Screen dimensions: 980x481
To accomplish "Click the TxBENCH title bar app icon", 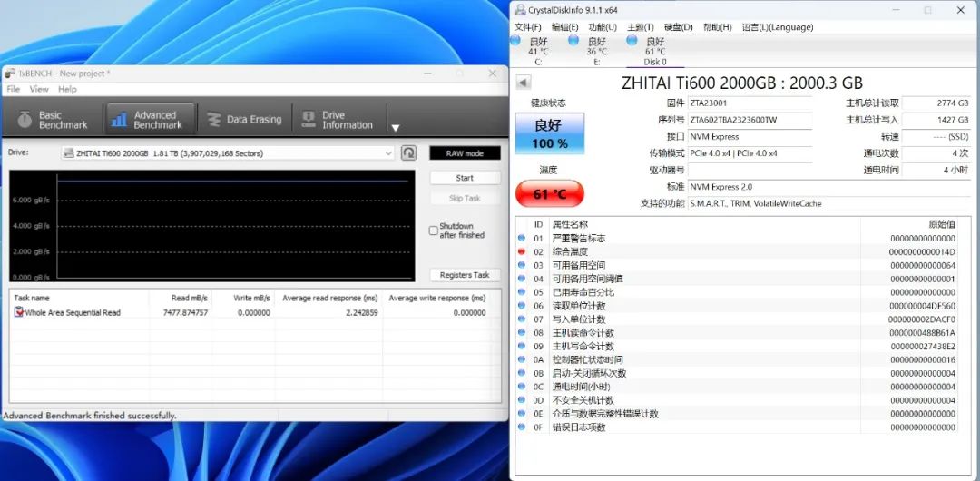I will (9, 74).
